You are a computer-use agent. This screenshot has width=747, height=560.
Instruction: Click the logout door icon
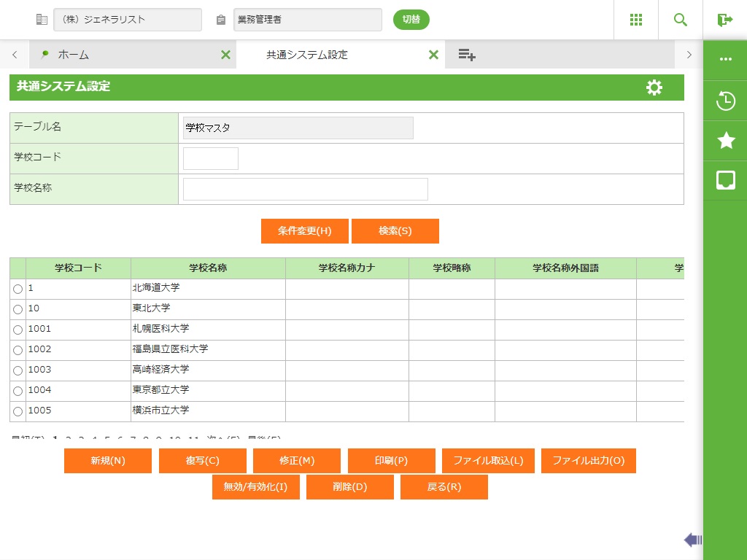point(724,20)
